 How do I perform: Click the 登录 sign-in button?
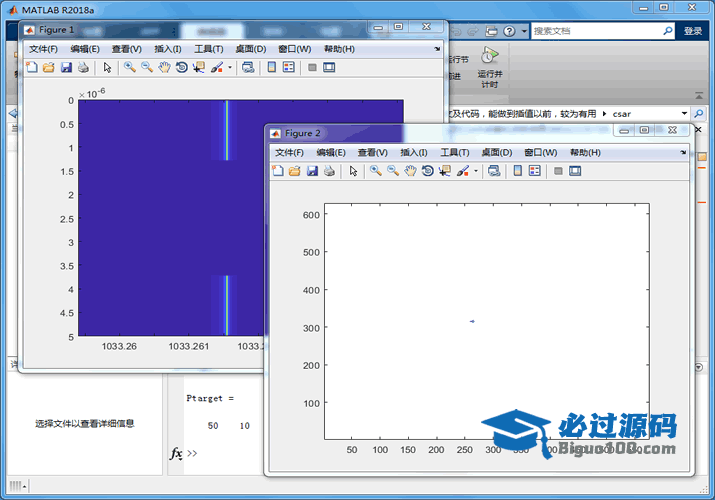693,31
